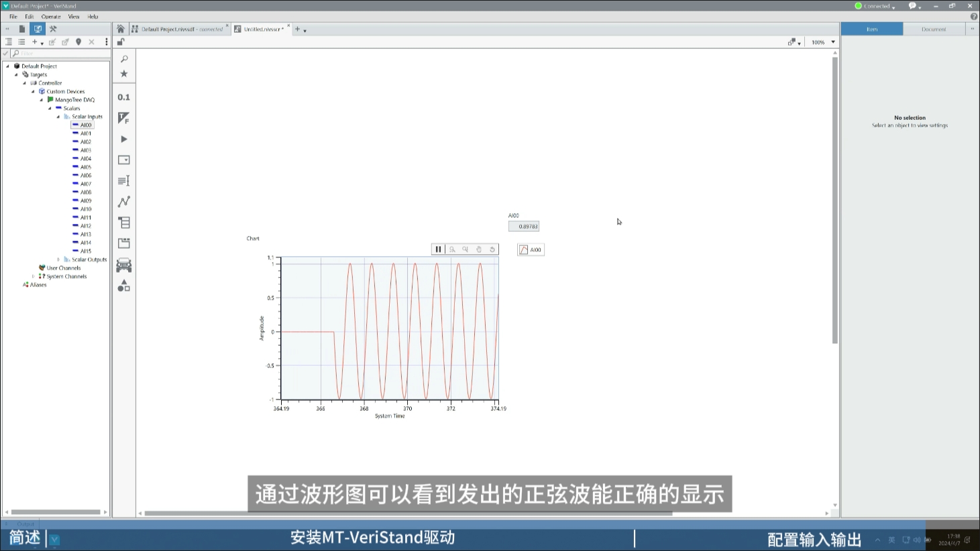The height and width of the screenshot is (551, 980).
Task: Open the Boolean T/F controls palette
Action: coord(124,118)
